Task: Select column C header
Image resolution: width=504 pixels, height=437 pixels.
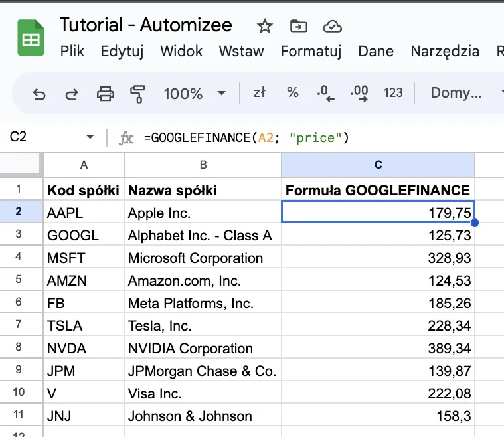Action: click(x=378, y=165)
